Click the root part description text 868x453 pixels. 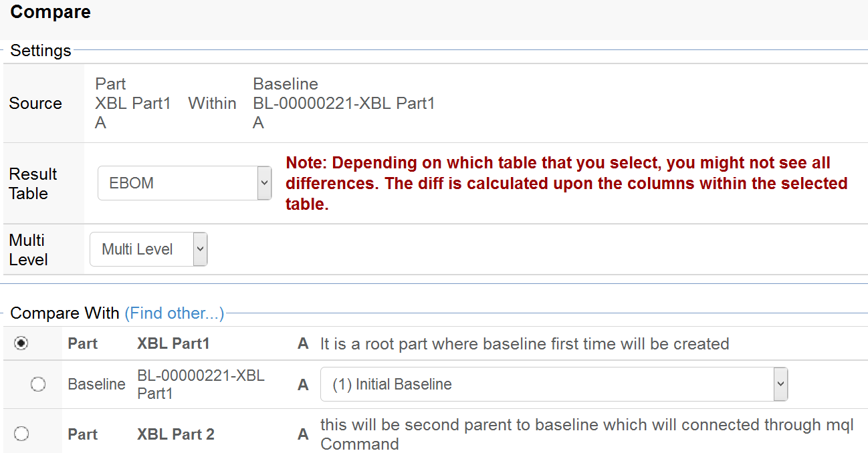(524, 344)
